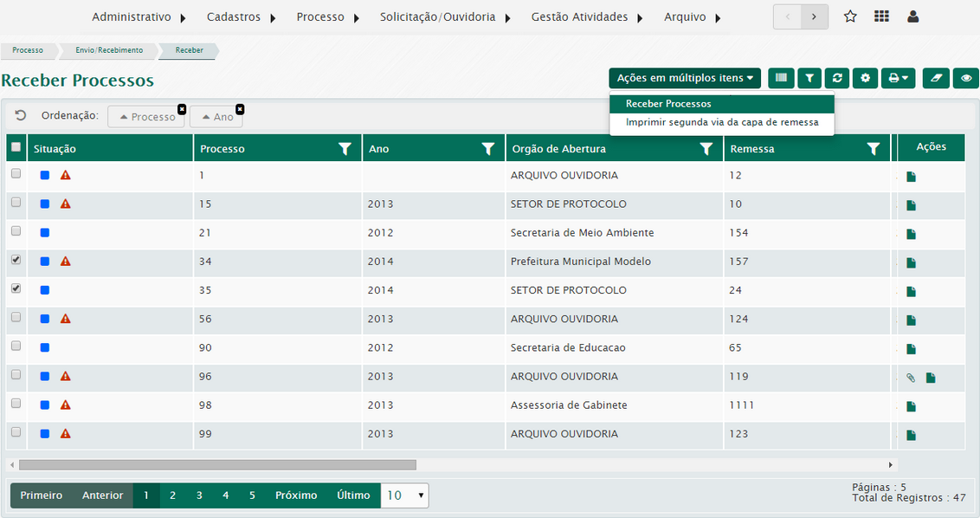Expand the print options dropdown

click(x=898, y=78)
